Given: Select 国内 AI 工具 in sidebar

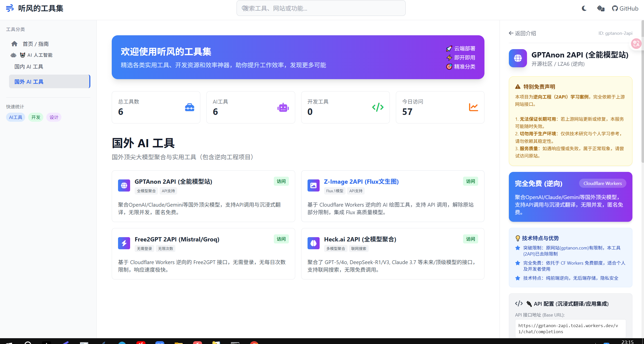Looking at the screenshot, I should 29,67.
